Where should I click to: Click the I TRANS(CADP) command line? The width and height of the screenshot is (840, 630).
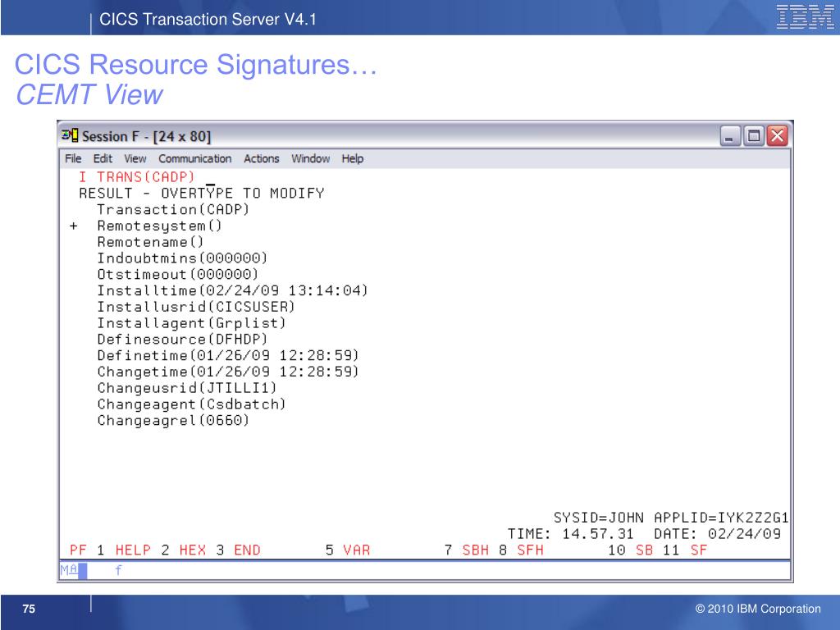137,177
